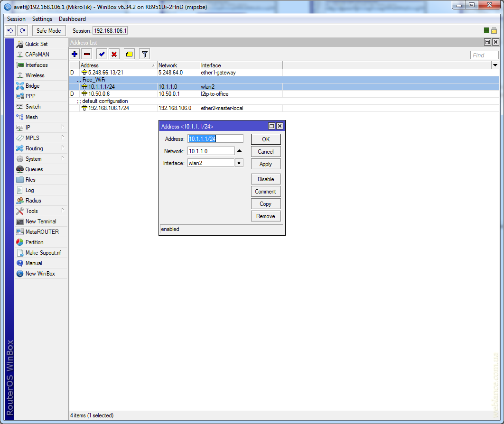Click the Redo arrow icon
Screen dimensions: 504x424
(22, 30)
